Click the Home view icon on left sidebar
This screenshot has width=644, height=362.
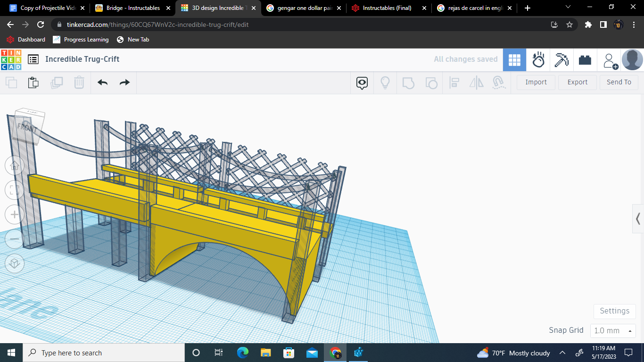click(15, 165)
